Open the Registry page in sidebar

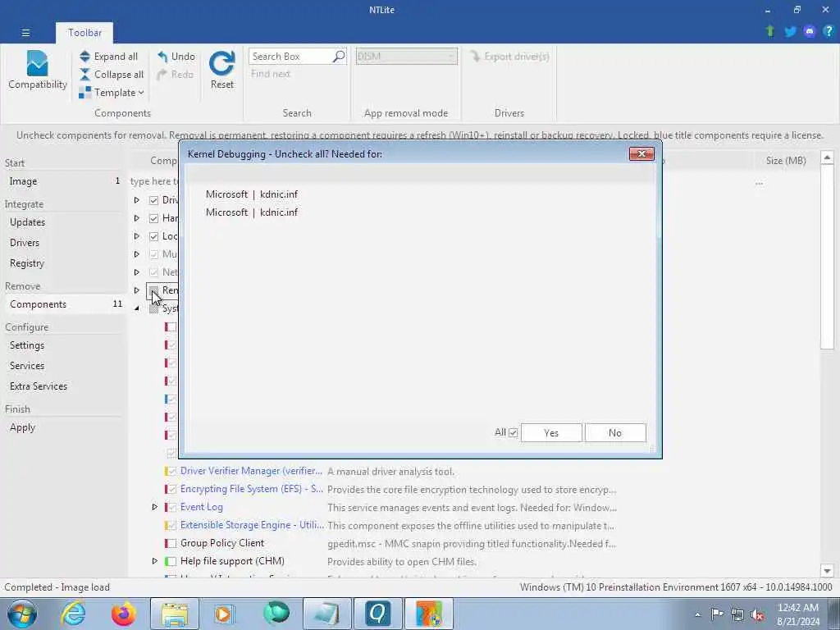(x=27, y=263)
